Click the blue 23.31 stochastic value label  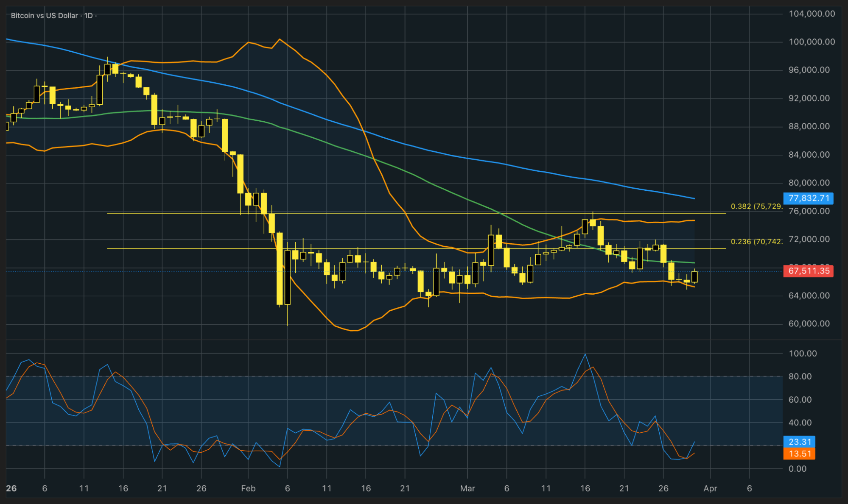(x=800, y=442)
